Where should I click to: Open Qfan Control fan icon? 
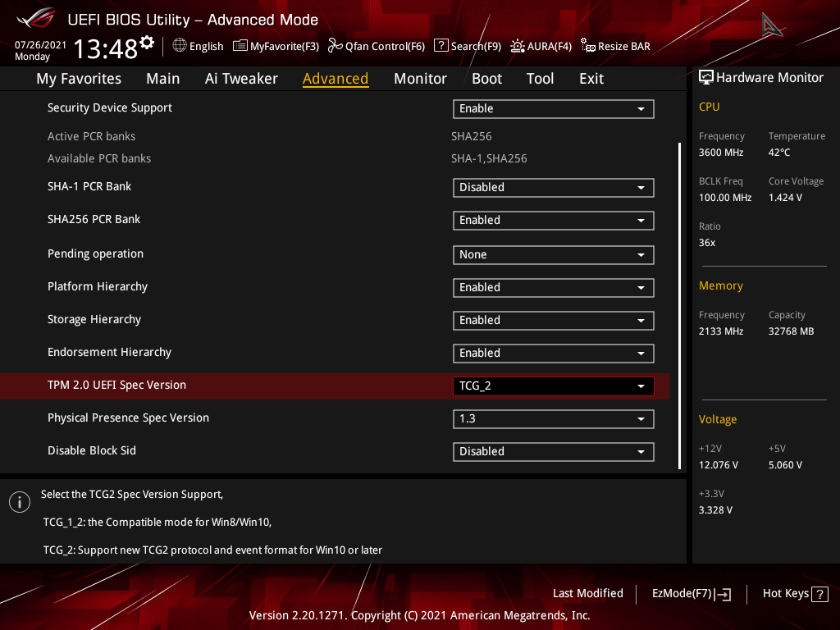click(335, 46)
